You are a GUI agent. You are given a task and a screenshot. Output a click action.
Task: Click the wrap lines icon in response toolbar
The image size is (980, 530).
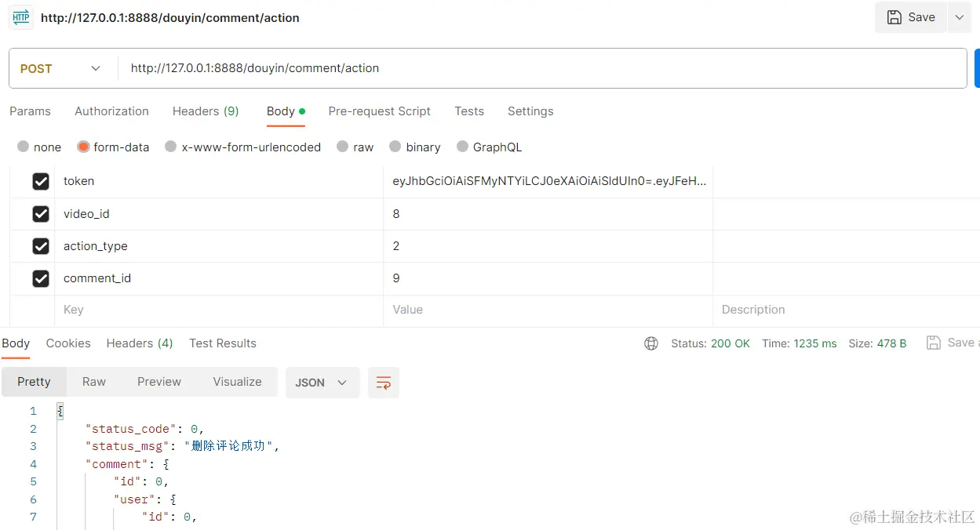[384, 383]
